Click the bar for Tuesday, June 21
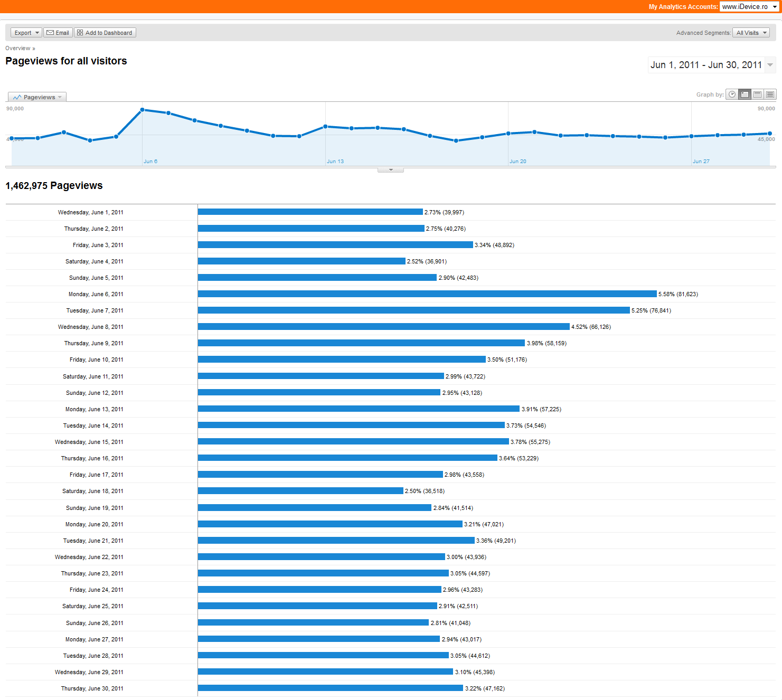The width and height of the screenshot is (782, 700). [336, 541]
